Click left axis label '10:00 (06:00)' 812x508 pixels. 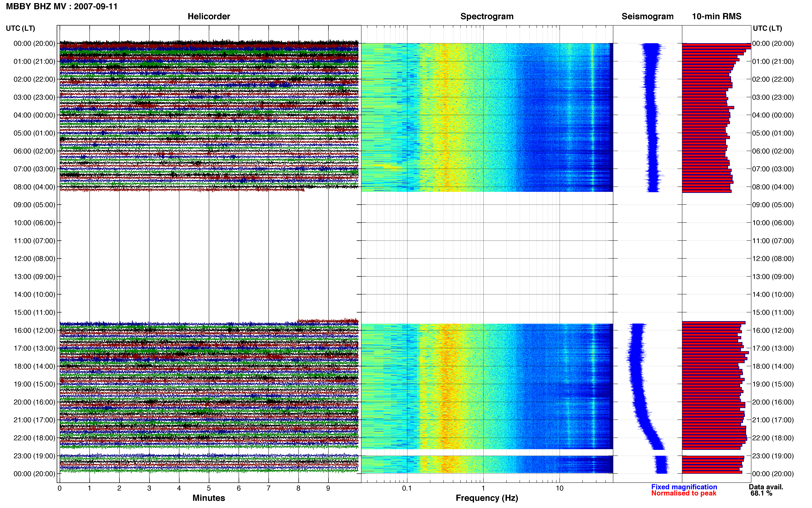pos(34,223)
